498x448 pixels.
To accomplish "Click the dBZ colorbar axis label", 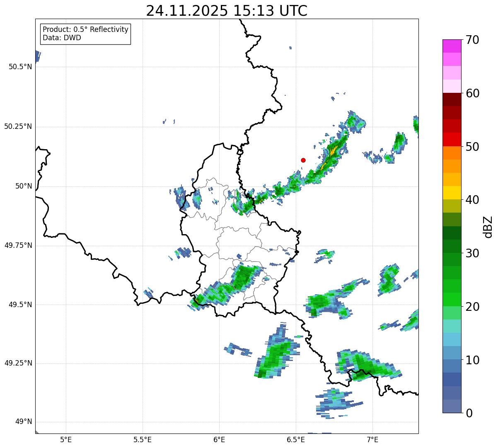I will point(488,226).
